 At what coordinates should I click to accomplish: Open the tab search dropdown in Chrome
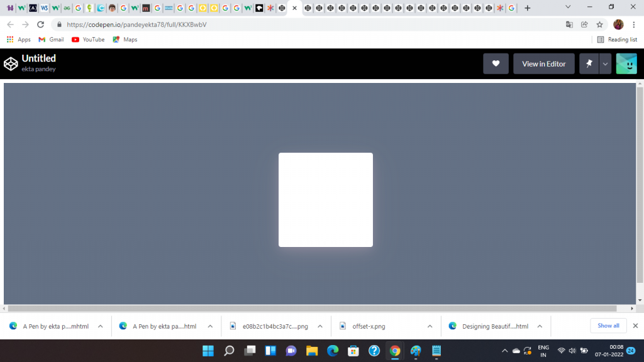point(569,8)
